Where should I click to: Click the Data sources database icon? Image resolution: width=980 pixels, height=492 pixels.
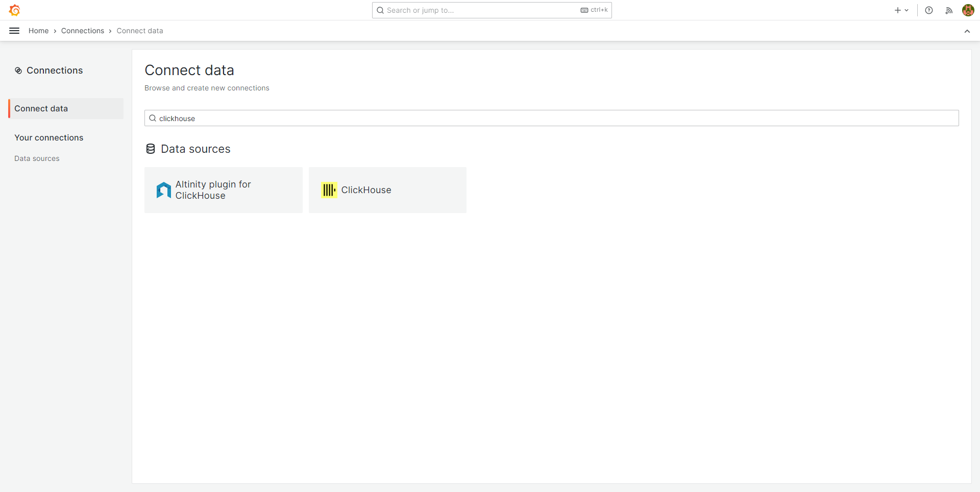[151, 149]
